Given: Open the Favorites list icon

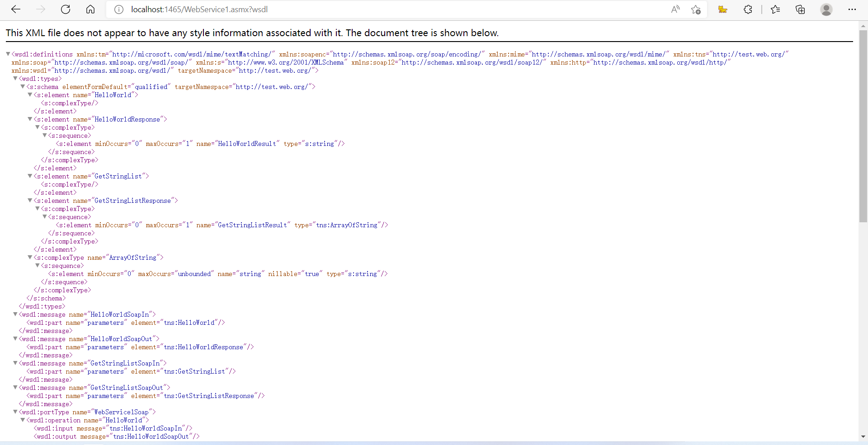Looking at the screenshot, I should 776,9.
